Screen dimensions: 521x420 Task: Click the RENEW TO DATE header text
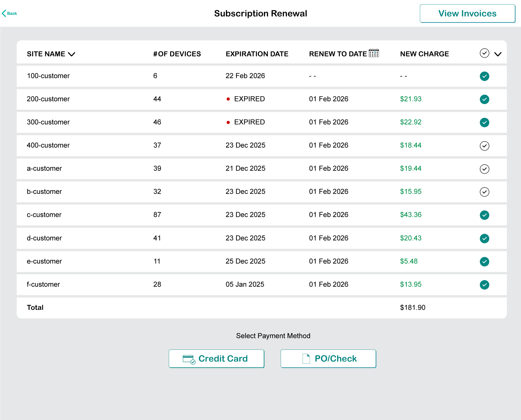coord(338,54)
